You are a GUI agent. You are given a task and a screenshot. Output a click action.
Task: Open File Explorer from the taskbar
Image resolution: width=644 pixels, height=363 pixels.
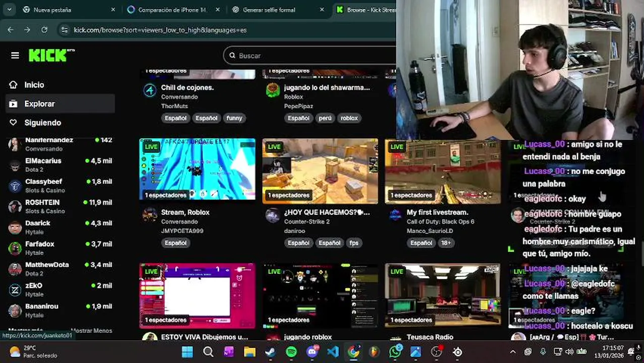(249, 352)
